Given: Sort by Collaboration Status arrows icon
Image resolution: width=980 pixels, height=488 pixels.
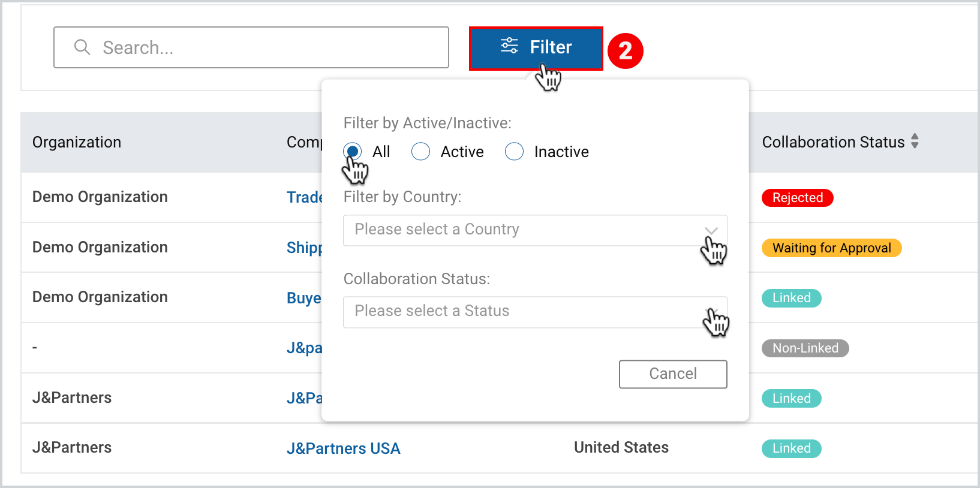Looking at the screenshot, I should (x=915, y=141).
